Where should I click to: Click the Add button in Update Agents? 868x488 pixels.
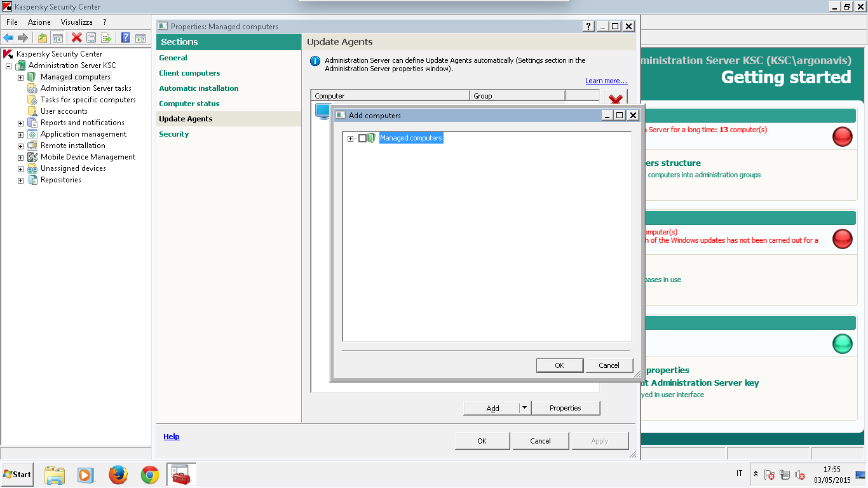[x=492, y=408]
